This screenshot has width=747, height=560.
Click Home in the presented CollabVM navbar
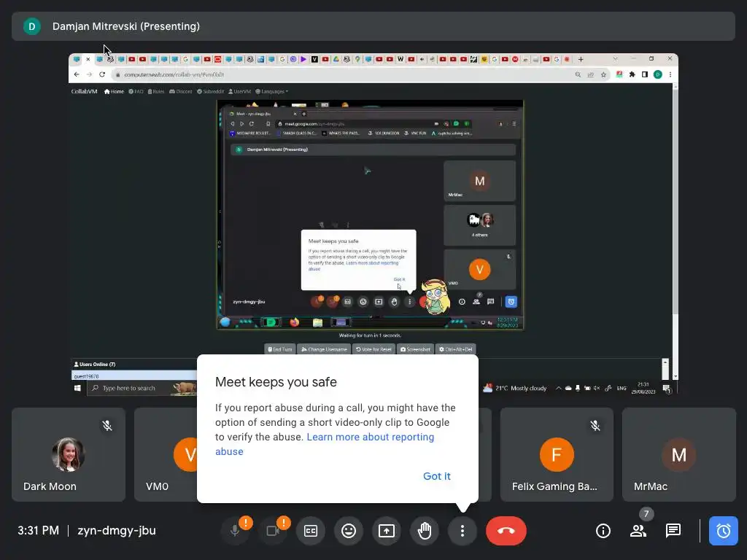coord(114,91)
